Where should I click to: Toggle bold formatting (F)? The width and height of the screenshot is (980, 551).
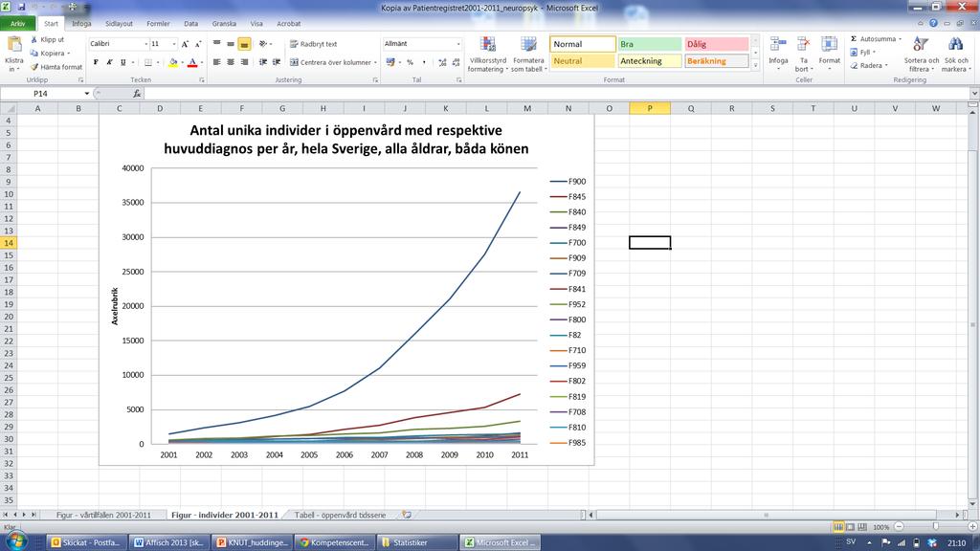click(96, 62)
